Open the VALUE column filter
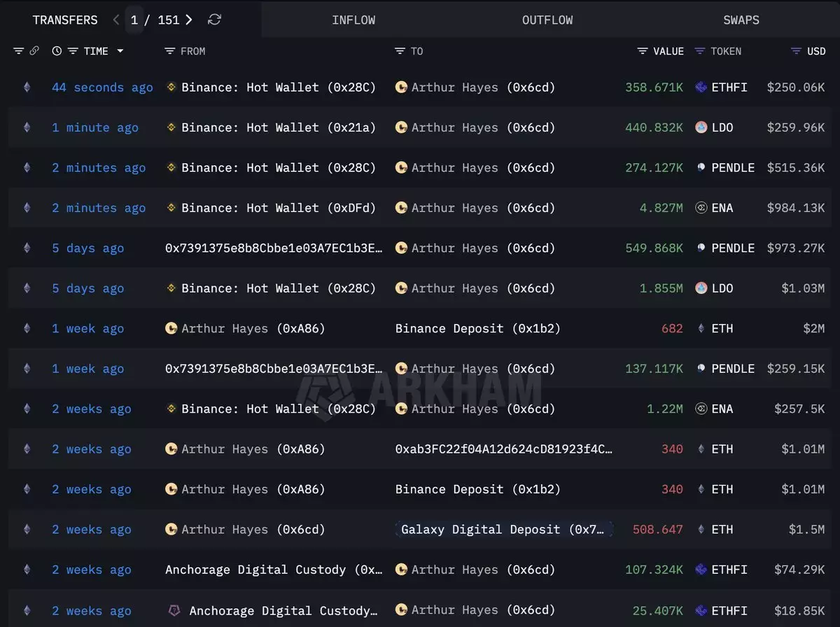The height and width of the screenshot is (627, 840). click(643, 51)
